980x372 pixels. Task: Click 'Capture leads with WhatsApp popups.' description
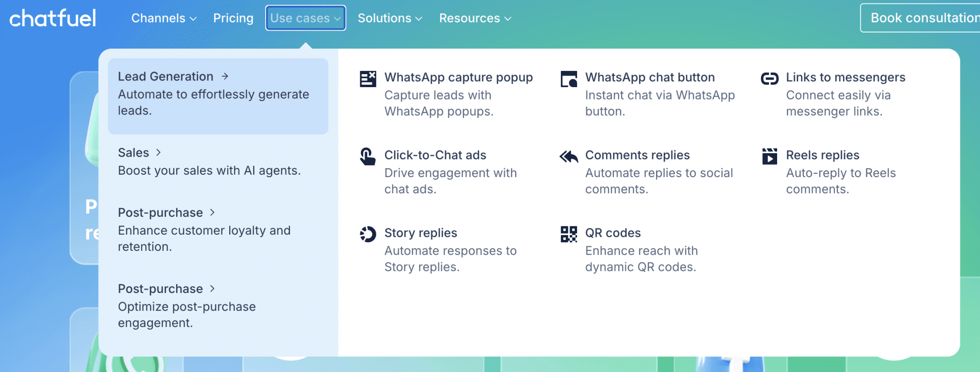click(439, 103)
